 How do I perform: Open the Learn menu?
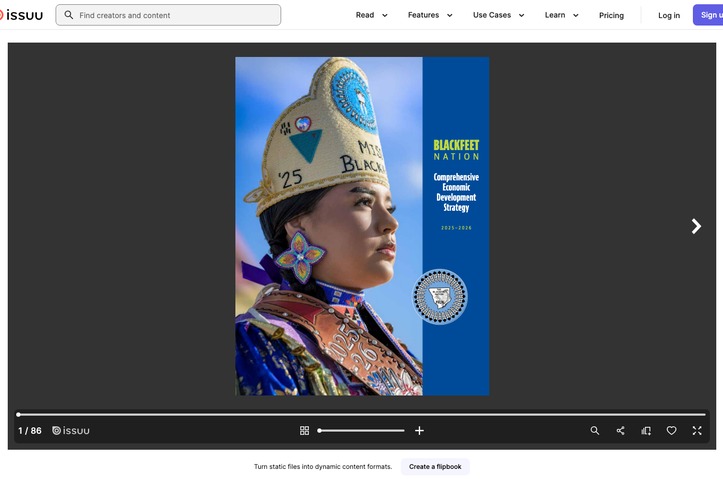click(x=561, y=15)
